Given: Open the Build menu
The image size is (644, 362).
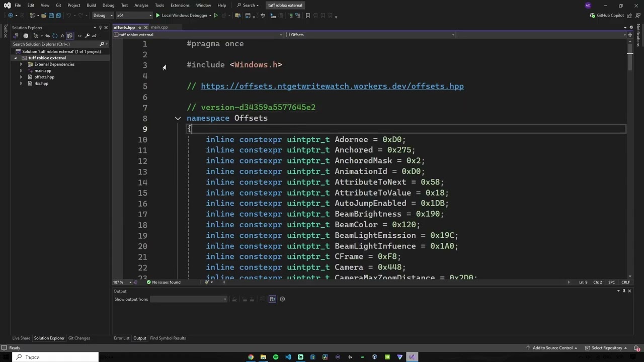Looking at the screenshot, I should coord(91,5).
